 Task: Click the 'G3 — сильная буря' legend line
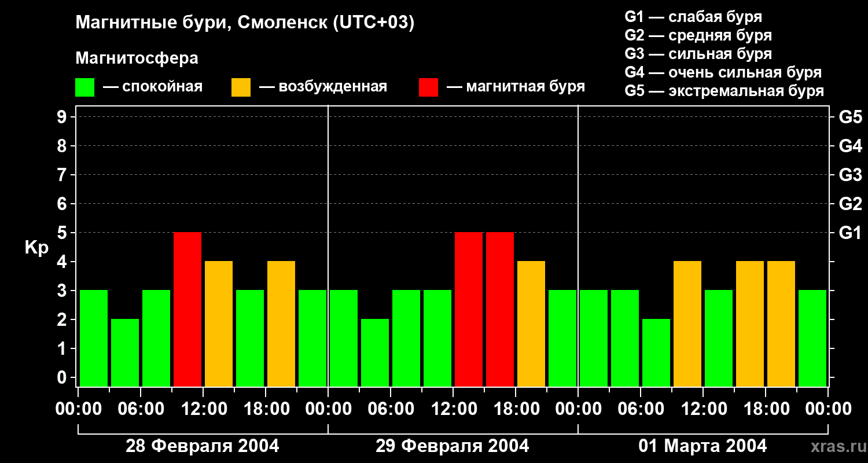(x=698, y=54)
